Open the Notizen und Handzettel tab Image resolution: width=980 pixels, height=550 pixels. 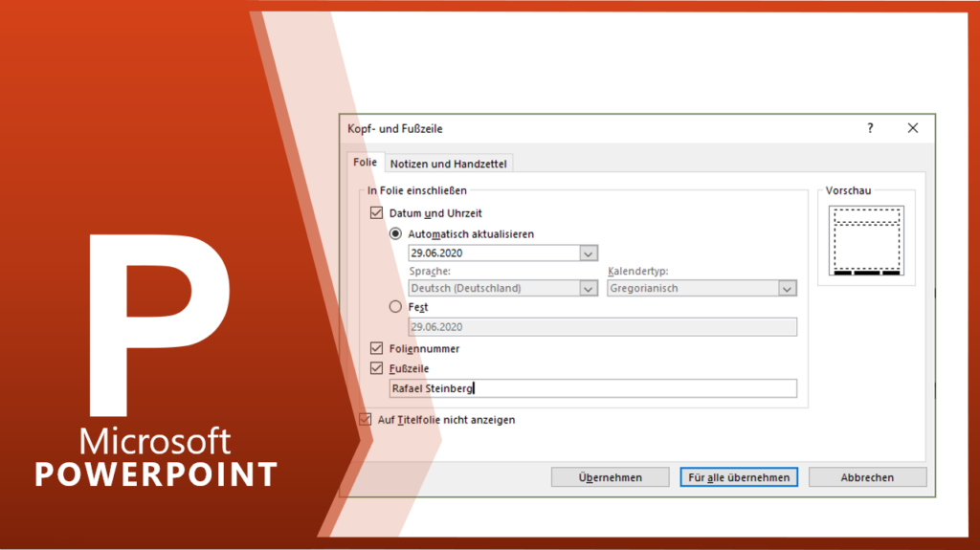pyautogui.click(x=448, y=164)
